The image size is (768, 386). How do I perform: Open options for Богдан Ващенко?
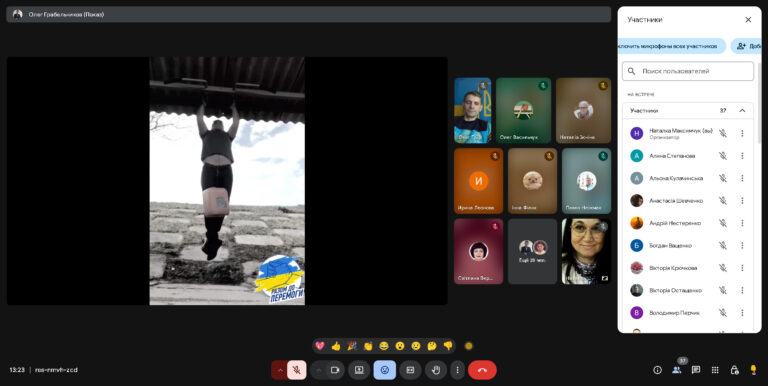click(742, 245)
